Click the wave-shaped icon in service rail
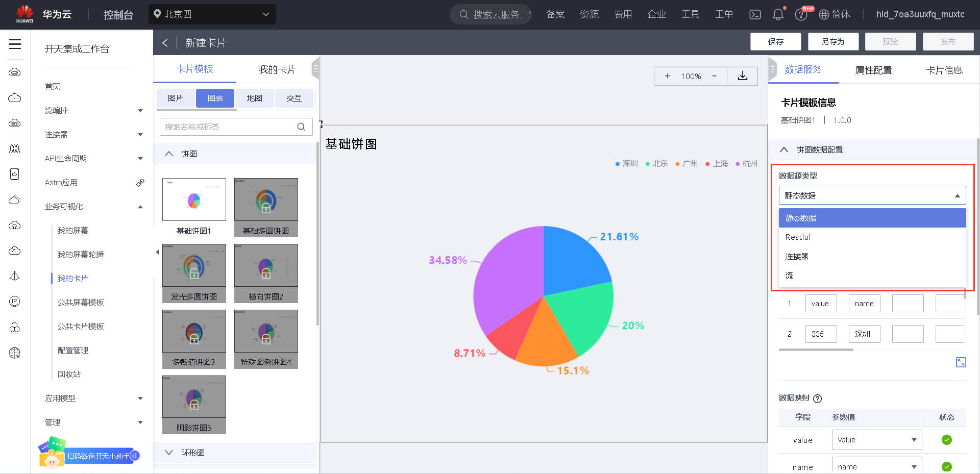 [x=15, y=148]
